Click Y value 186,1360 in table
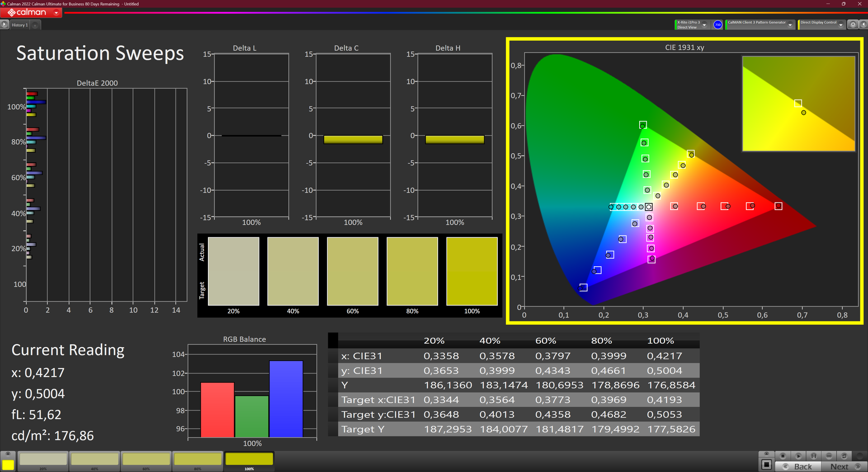This screenshot has width=868, height=472. 448,385
